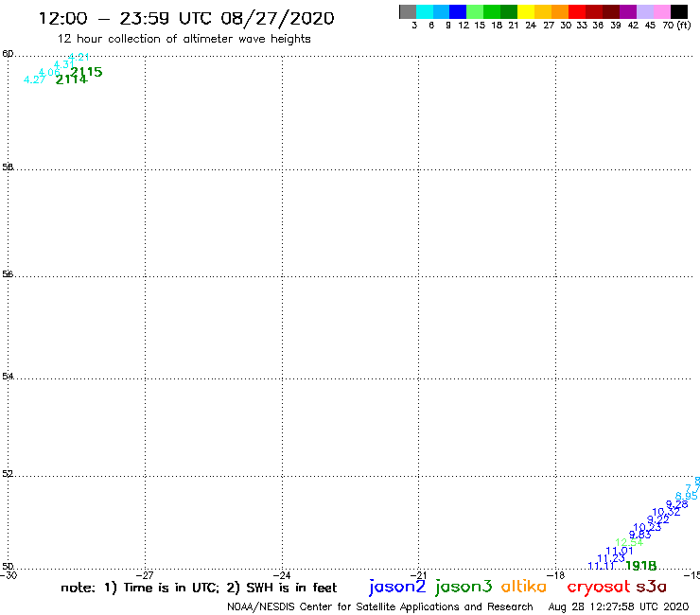Click the green '1918' time label
Viewport: 700px width, 615px height.
point(641,566)
